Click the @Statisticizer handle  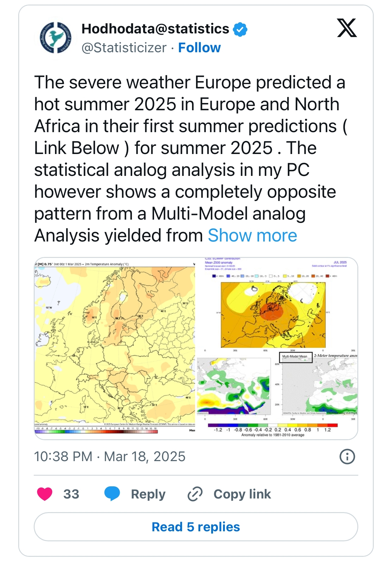pos(124,48)
